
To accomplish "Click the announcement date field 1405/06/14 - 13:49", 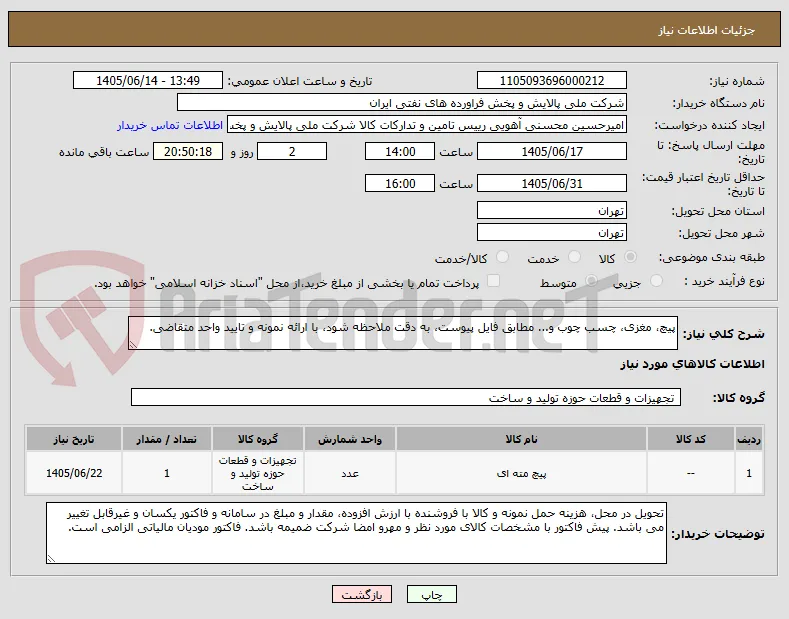I will [x=147, y=81].
